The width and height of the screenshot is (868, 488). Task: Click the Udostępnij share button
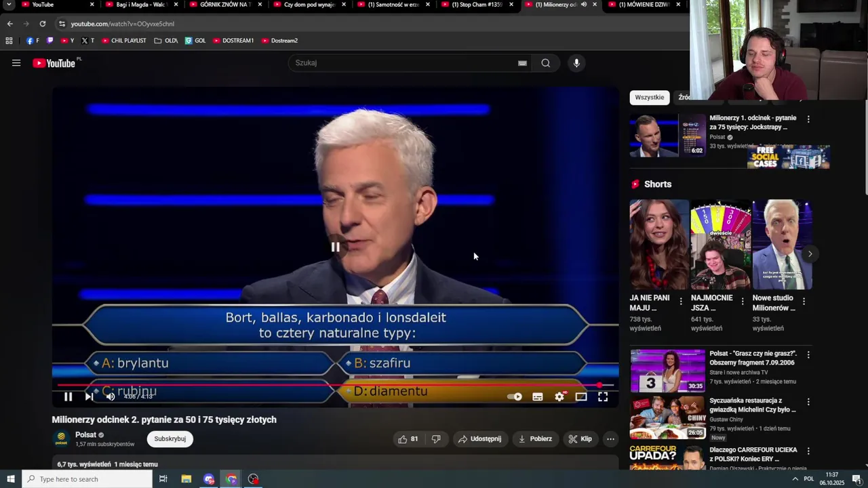[479, 439]
